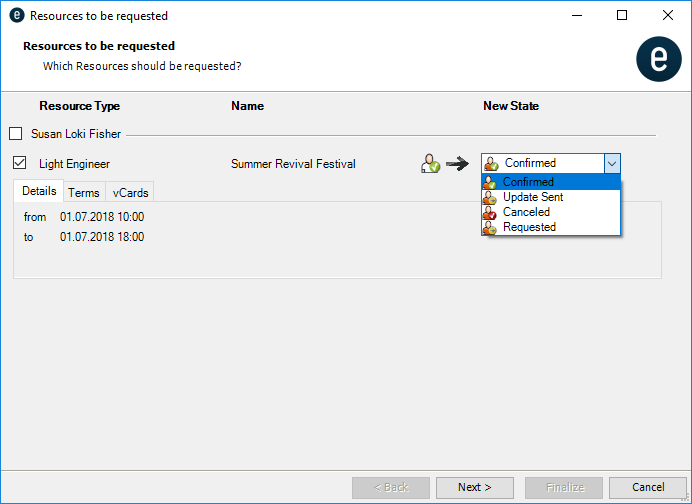692x504 pixels.
Task: Maximize the Resources to be requested window
Action: (622, 16)
